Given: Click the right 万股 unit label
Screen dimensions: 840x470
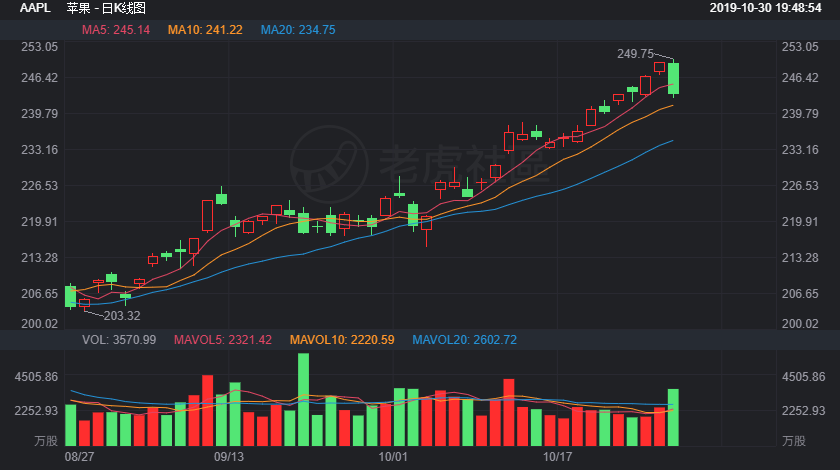Looking at the screenshot, I should click(793, 441).
